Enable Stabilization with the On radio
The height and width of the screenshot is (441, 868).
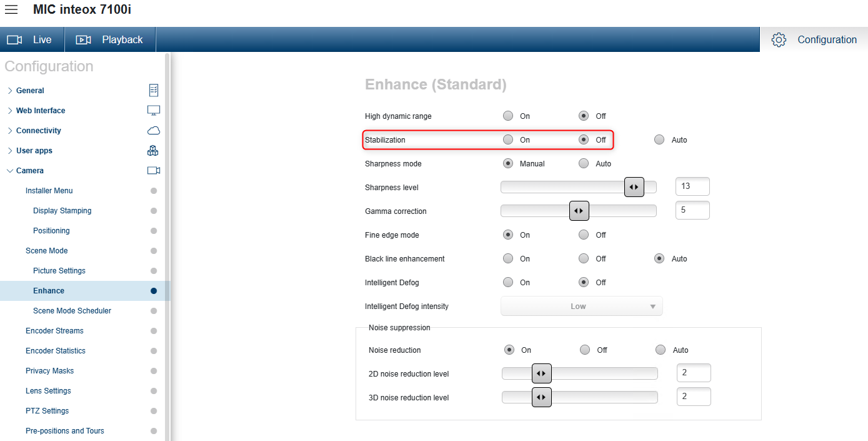point(508,139)
